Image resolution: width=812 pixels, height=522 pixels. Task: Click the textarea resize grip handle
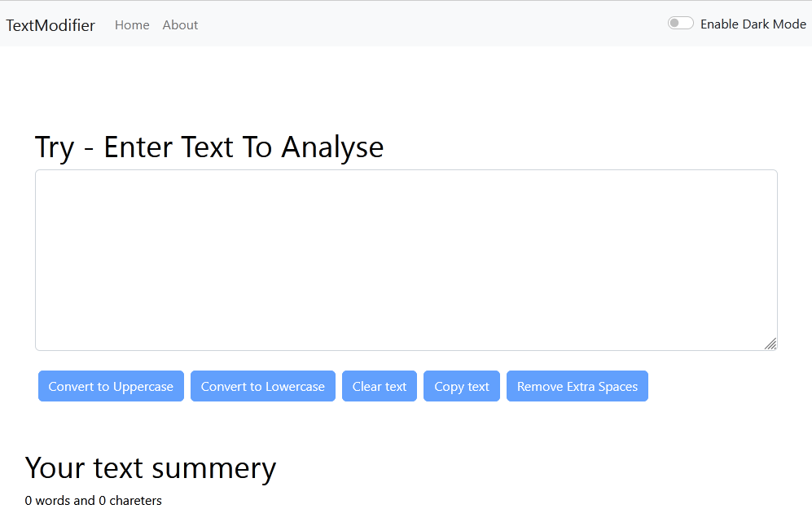[770, 344]
